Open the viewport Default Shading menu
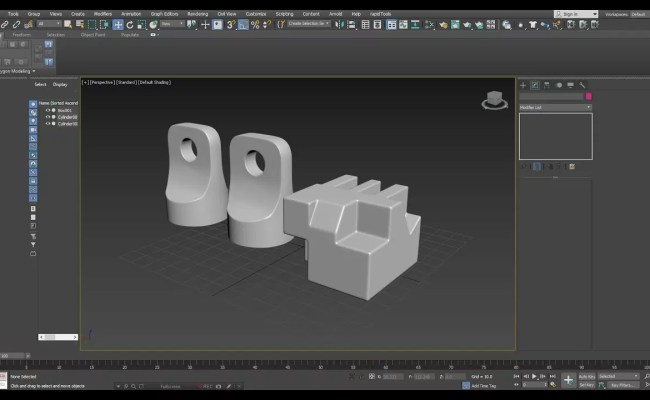This screenshot has height=400, width=650. [x=154, y=82]
